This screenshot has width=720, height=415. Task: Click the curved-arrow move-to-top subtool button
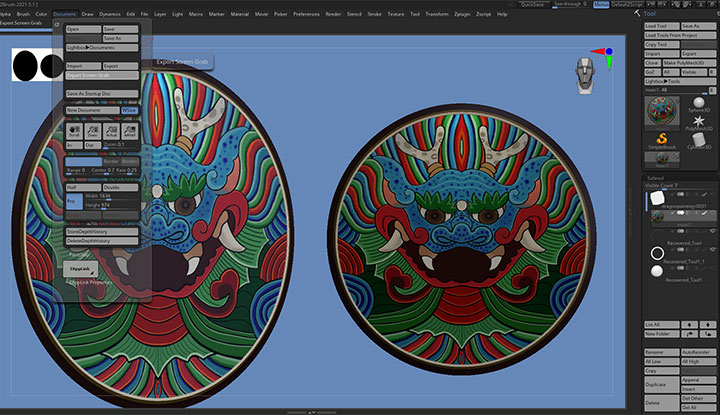coord(689,334)
